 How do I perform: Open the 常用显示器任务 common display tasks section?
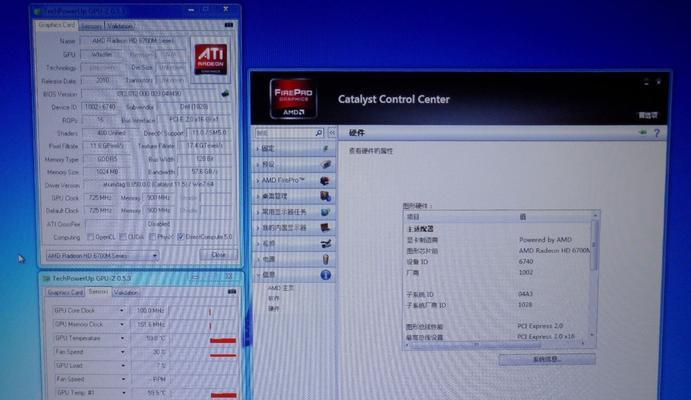(293, 212)
